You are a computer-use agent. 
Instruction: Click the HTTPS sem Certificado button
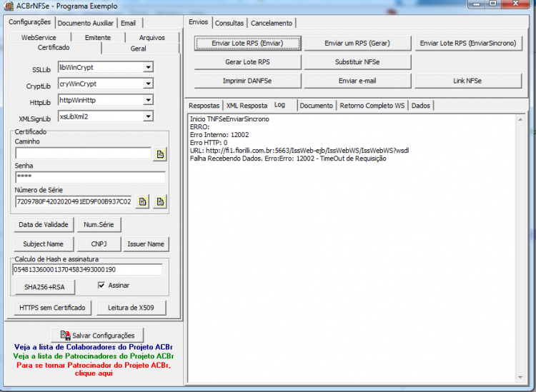[x=53, y=308]
